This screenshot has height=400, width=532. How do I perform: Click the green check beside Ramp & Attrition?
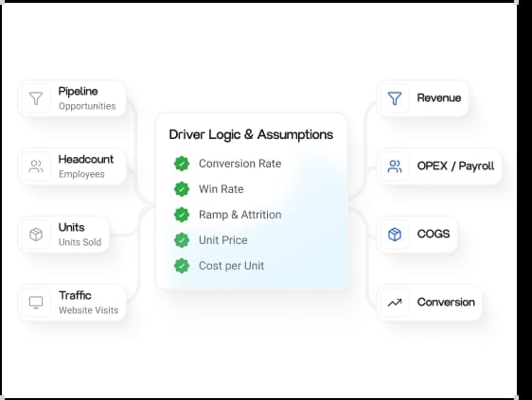click(182, 215)
